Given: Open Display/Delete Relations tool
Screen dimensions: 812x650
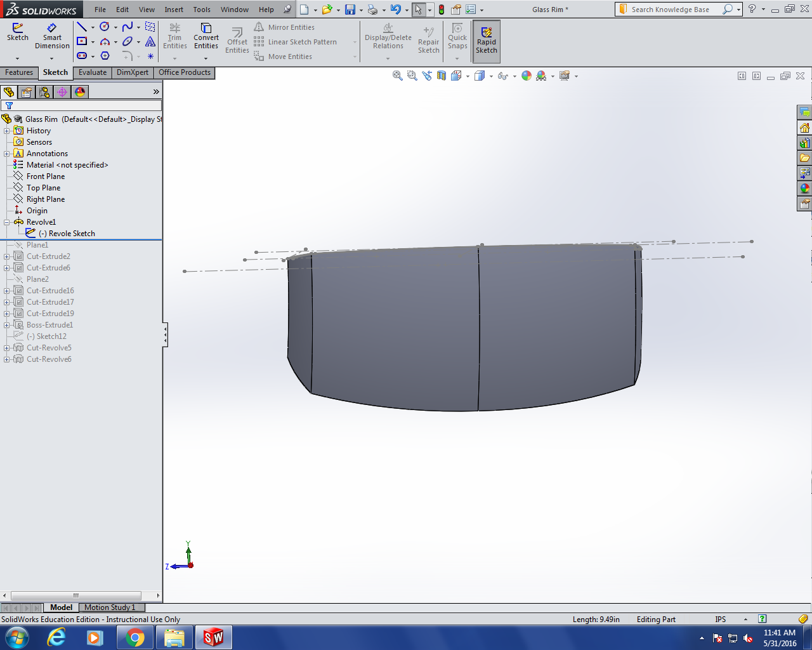Looking at the screenshot, I should (388, 36).
